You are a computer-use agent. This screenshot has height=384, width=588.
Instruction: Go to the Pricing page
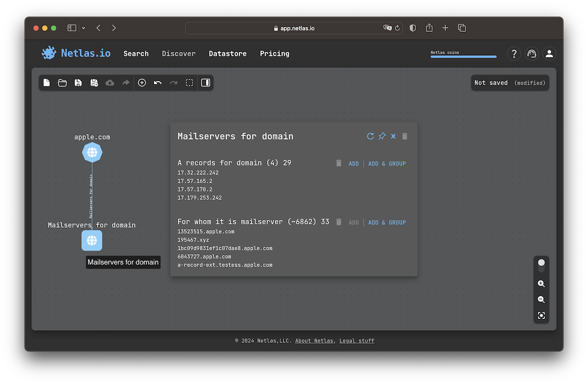(274, 54)
